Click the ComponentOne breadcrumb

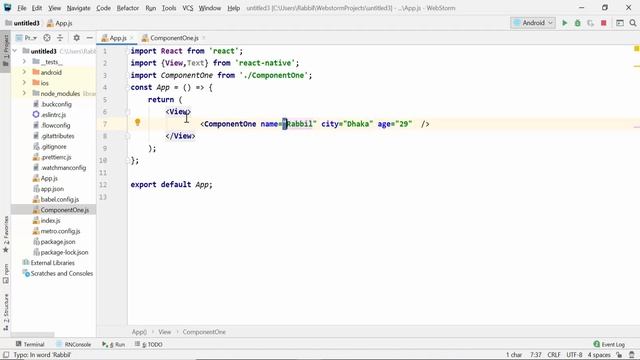point(204,332)
